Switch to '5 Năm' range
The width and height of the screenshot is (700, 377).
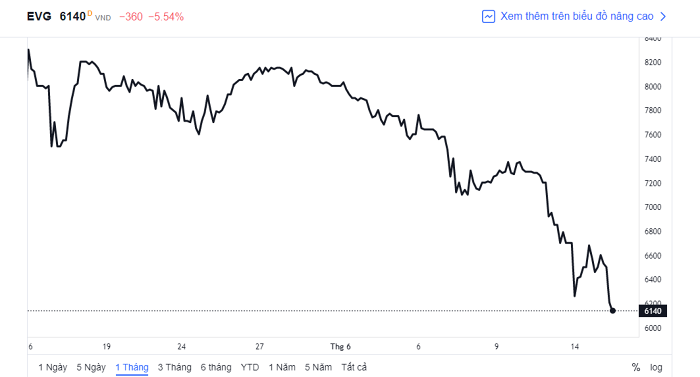tap(318, 367)
